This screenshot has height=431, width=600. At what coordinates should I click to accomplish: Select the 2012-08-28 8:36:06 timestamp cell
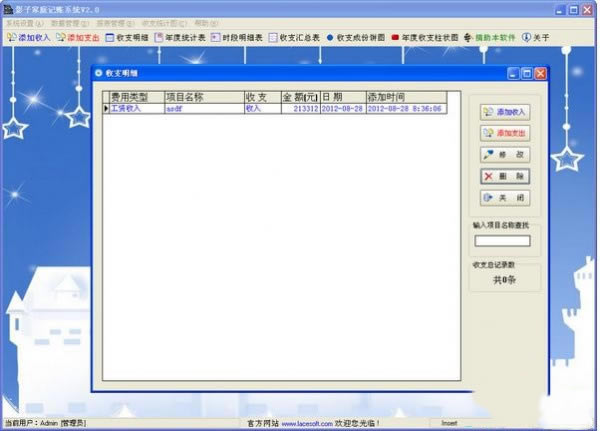[407, 109]
